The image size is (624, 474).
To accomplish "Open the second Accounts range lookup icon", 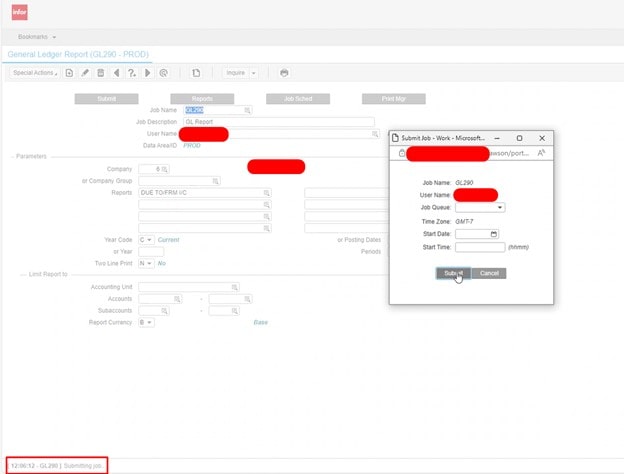I will 248,299.
